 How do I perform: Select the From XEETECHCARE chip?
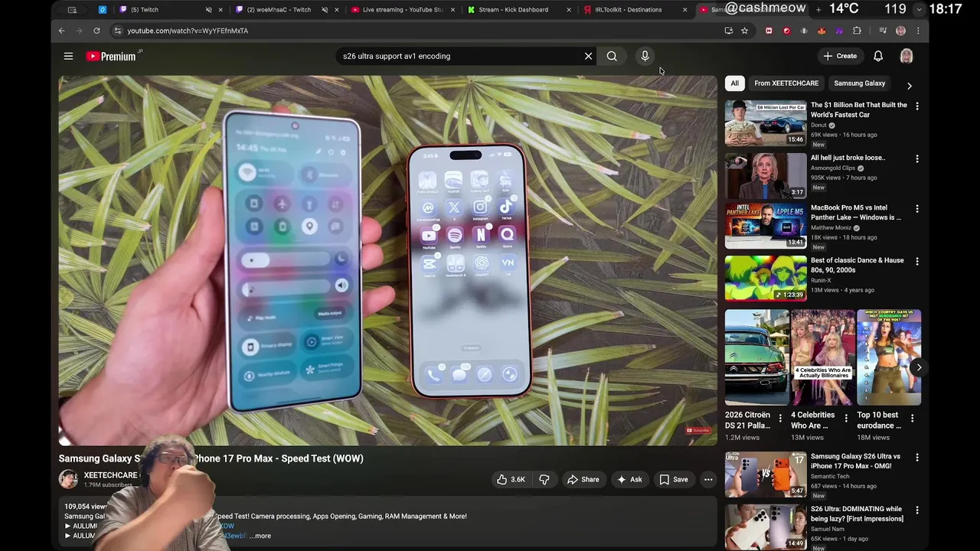786,83
